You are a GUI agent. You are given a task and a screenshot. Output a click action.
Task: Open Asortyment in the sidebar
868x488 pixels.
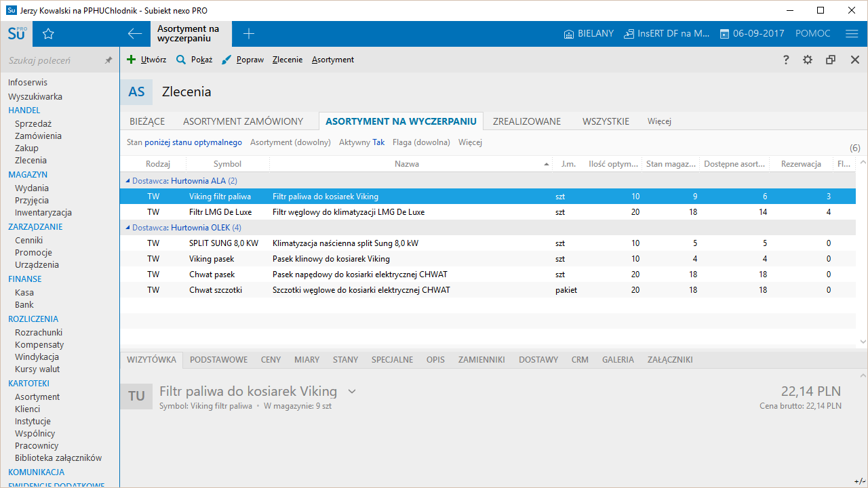(x=37, y=396)
